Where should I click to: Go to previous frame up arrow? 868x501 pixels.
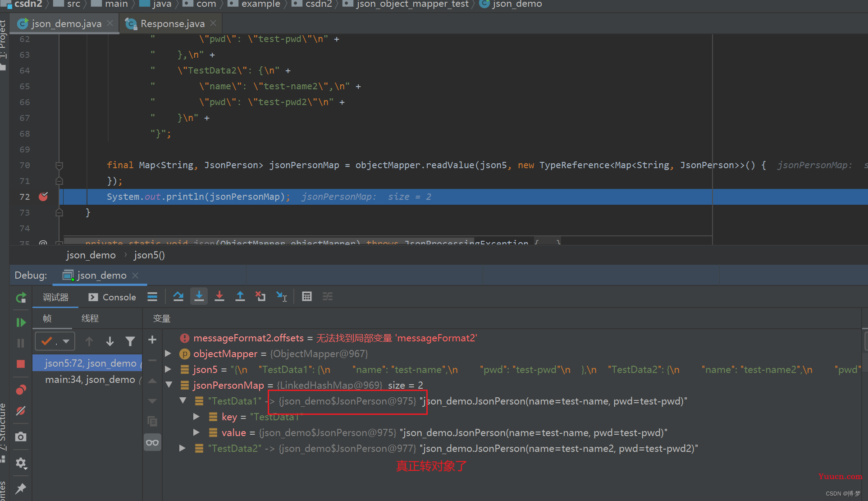(89, 341)
